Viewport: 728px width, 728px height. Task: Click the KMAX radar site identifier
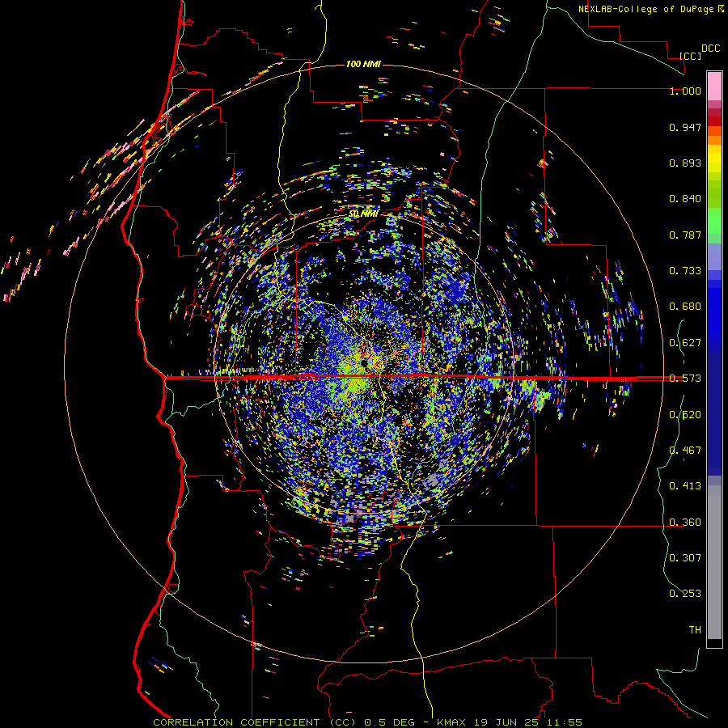tap(451, 722)
